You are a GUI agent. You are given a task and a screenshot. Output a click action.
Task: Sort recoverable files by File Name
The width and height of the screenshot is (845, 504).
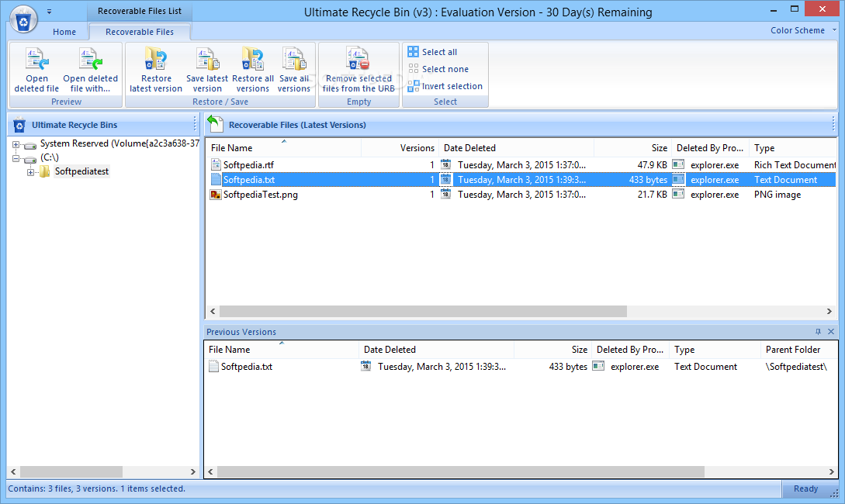[x=283, y=147]
